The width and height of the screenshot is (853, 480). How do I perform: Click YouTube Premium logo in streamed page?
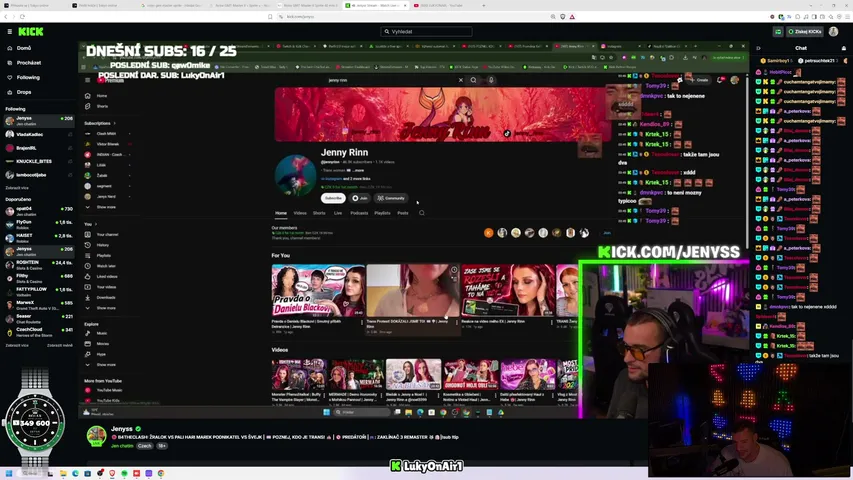tap(110, 80)
